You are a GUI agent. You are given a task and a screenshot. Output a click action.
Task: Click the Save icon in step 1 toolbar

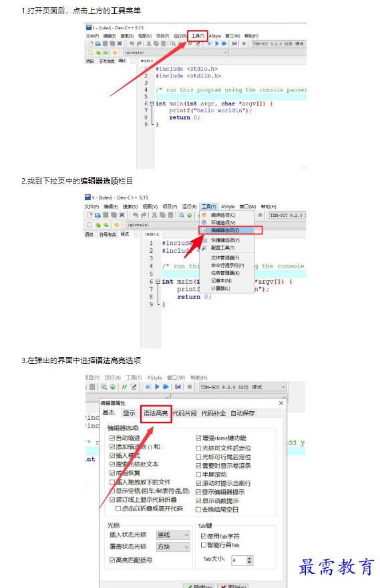point(105,44)
